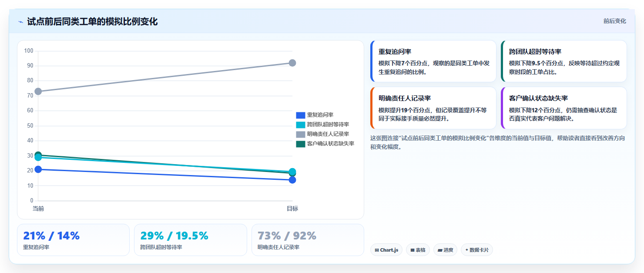Click the gray 当前 data point at 73
The image size is (644, 273).
click(x=38, y=91)
